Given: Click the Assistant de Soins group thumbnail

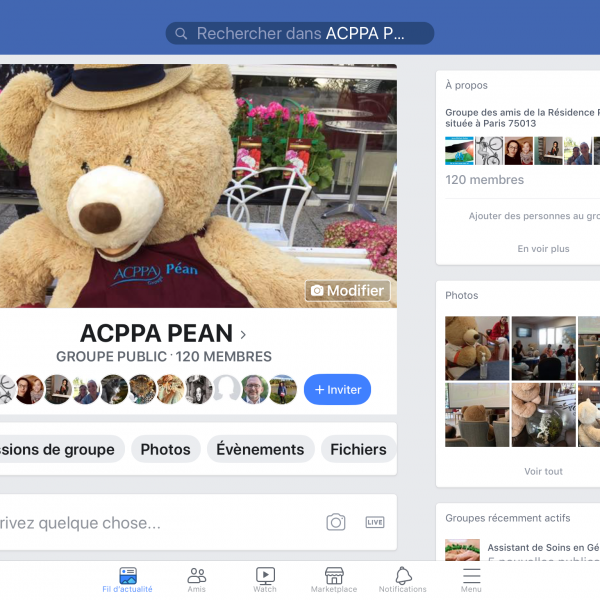Looking at the screenshot, I should click(462, 550).
